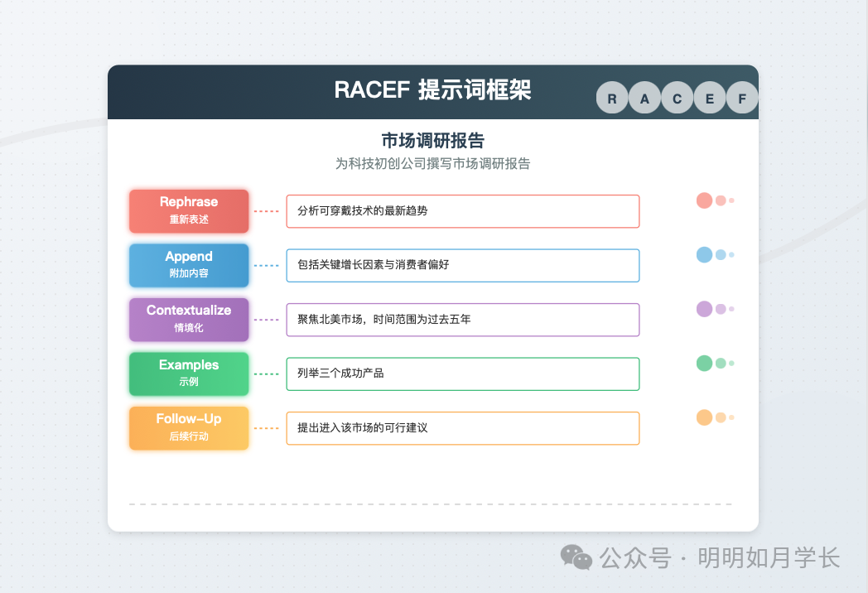This screenshot has height=593, width=868.
Task: Click the 市场调研报告 heading
Action: 433,141
